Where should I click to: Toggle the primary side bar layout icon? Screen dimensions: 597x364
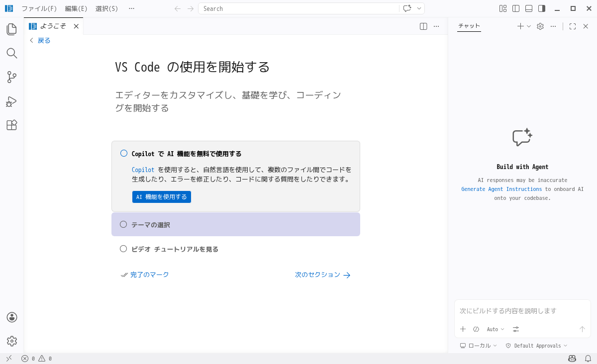[516, 8]
